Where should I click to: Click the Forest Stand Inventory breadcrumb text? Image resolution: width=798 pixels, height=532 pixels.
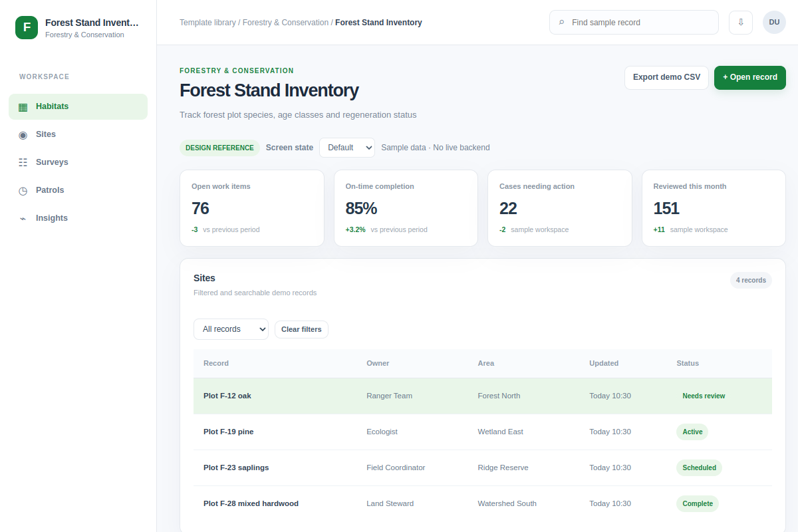[378, 23]
